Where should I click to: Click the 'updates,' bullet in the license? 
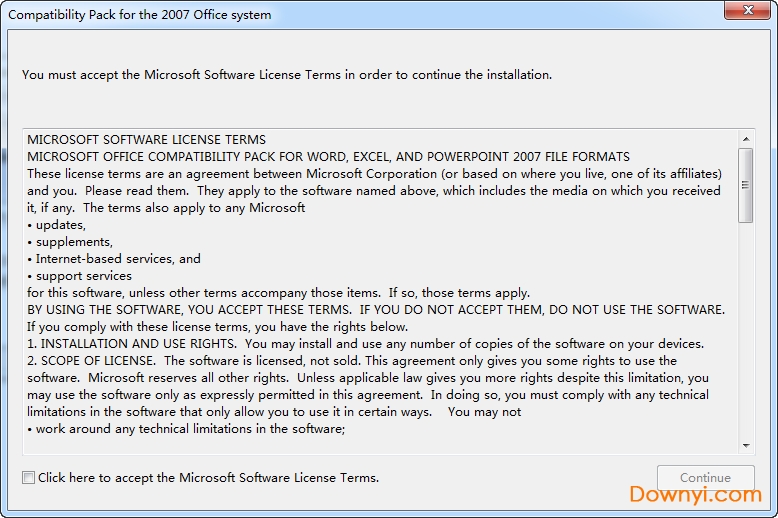tap(60, 225)
